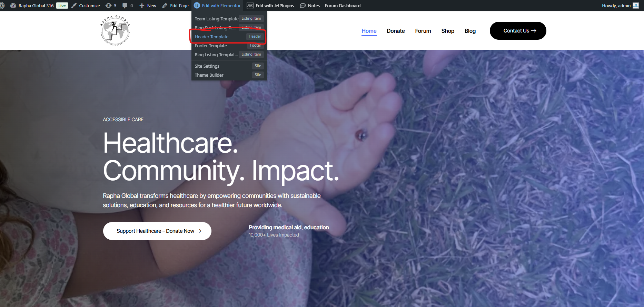Expand Edit with Elementor menu

217,6
